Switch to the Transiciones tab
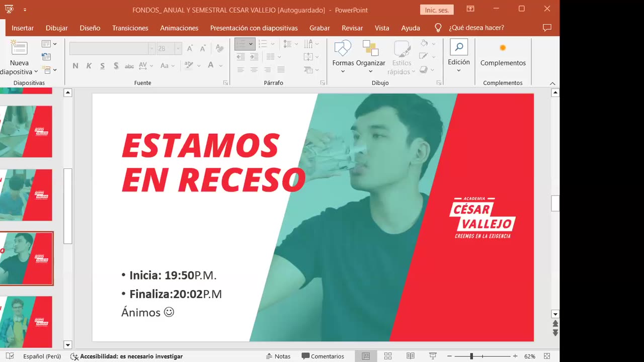 tap(130, 28)
